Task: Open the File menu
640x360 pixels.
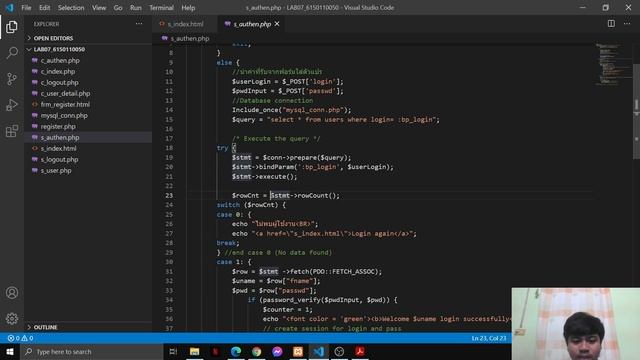Action: pos(26,8)
